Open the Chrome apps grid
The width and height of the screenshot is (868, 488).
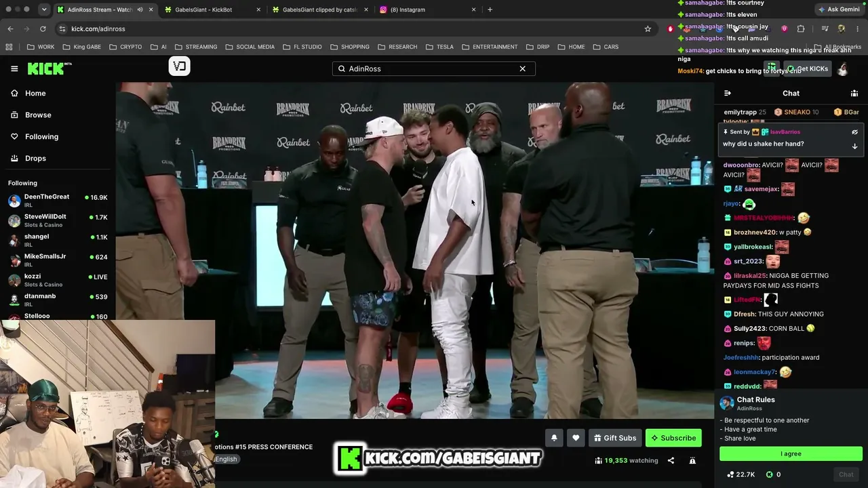(9, 47)
